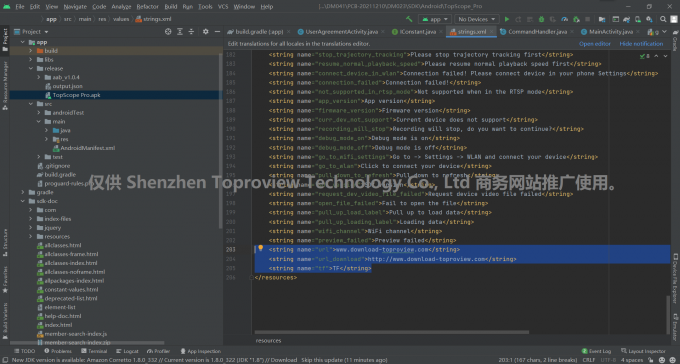Click the Profile app gauge icon

(564, 19)
